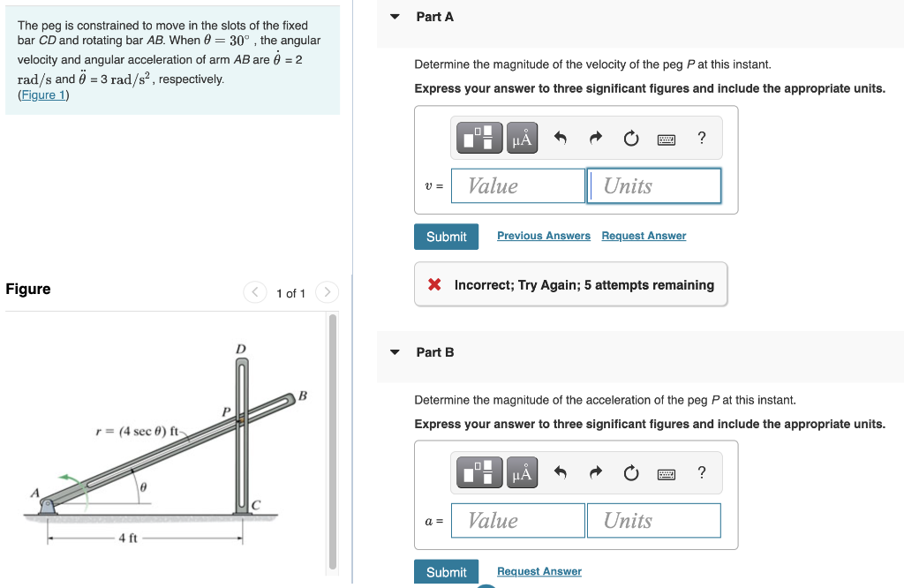Viewport: 904px width, 588px height.
Task: Click the Value input field in Part B
Action: point(517,520)
